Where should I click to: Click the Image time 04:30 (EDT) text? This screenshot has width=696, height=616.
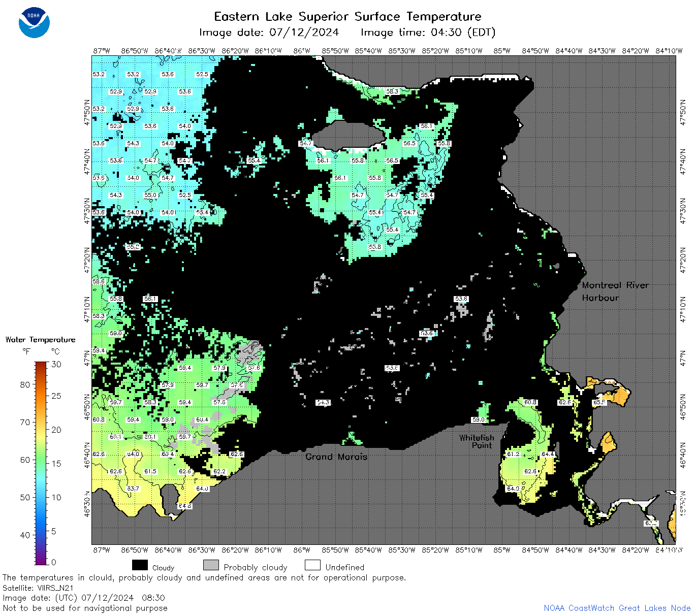pos(428,33)
